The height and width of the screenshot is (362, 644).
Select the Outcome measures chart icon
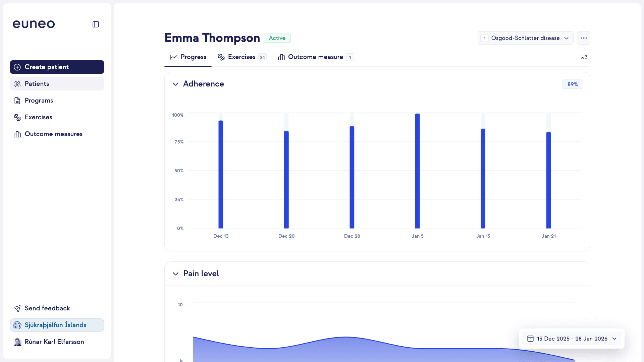point(17,134)
